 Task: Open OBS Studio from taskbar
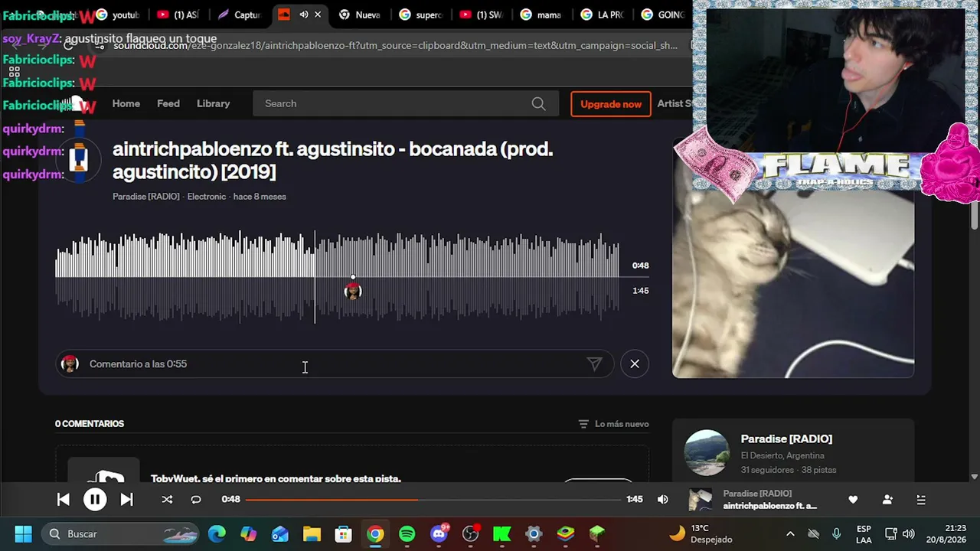[x=470, y=533]
